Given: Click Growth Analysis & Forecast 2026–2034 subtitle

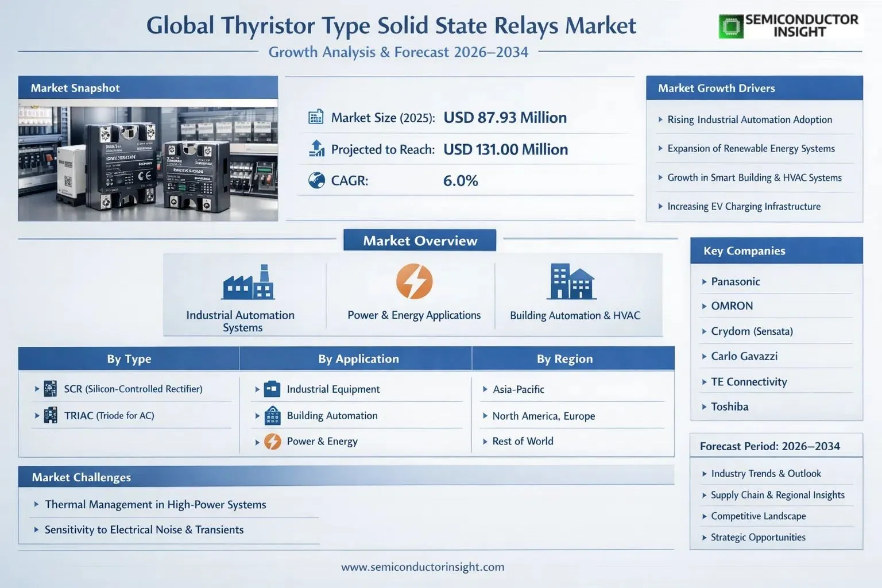Looking at the screenshot, I should tap(399, 52).
